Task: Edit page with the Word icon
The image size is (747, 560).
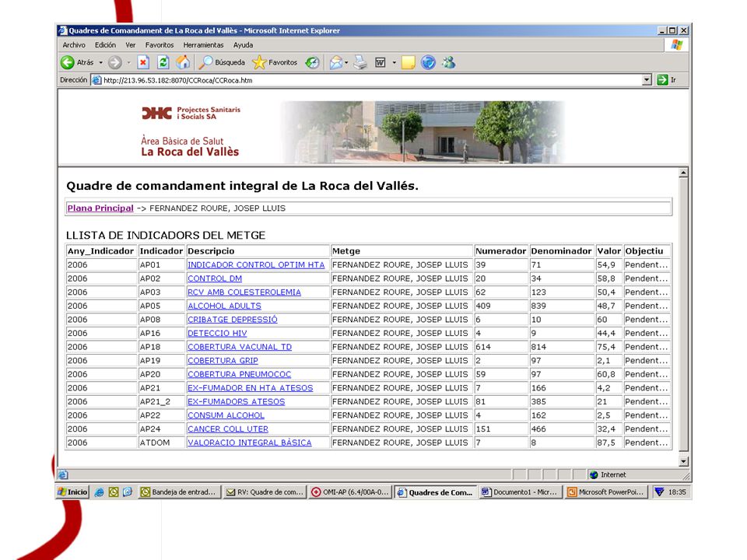Action: [x=381, y=62]
